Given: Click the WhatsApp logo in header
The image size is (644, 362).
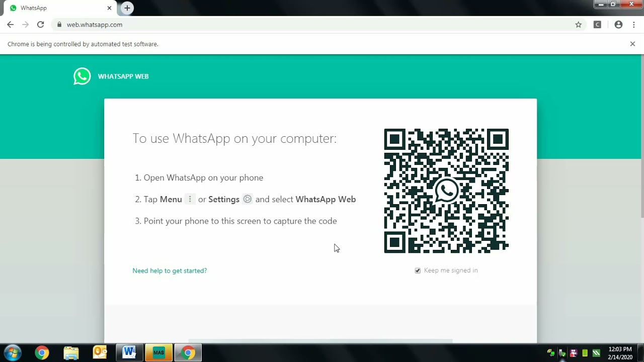Looking at the screenshot, I should click(x=82, y=76).
